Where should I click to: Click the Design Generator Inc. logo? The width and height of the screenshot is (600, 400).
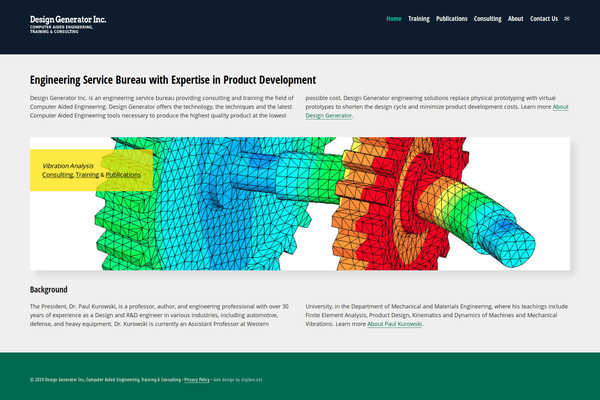[68, 24]
